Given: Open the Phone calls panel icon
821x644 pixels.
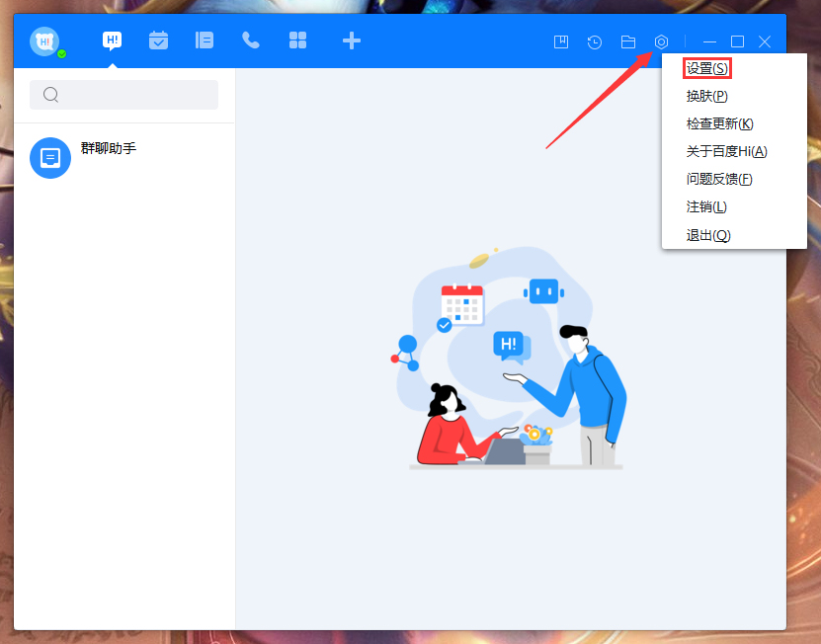Looking at the screenshot, I should (250, 40).
